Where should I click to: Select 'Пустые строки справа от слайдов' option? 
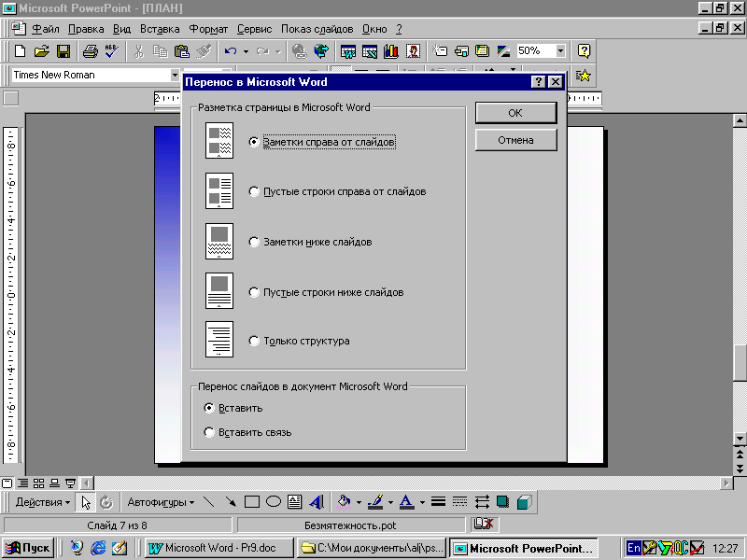[254, 191]
